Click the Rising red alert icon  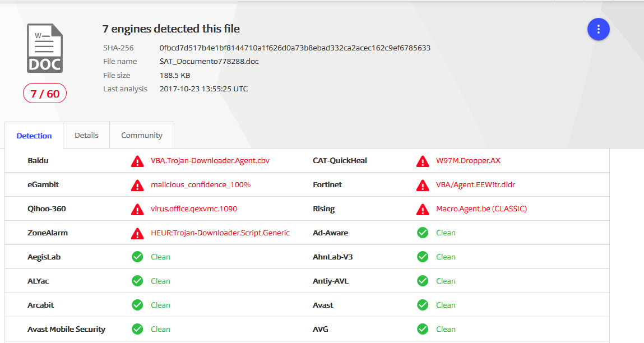423,210
